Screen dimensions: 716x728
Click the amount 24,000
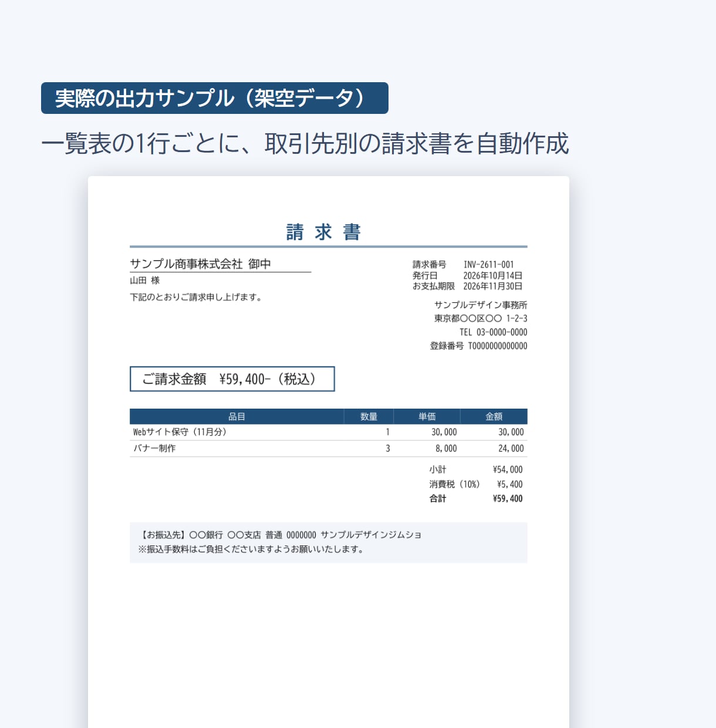tap(511, 449)
